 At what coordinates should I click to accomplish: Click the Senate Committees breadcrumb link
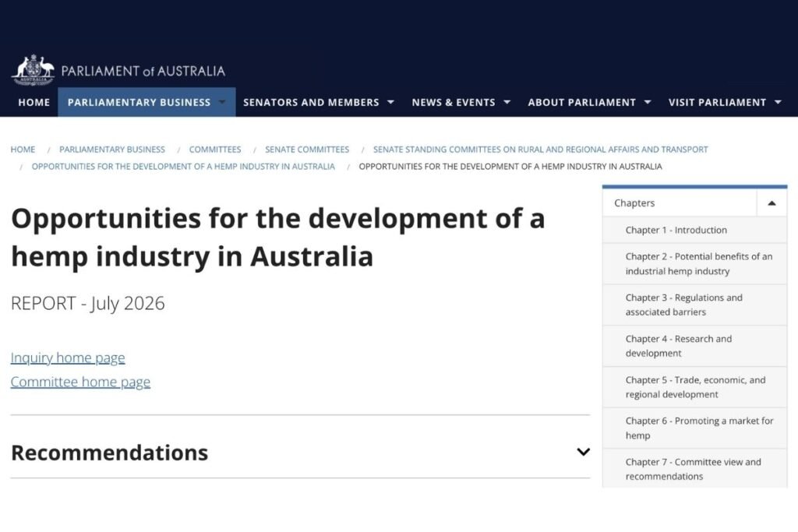[x=307, y=150]
